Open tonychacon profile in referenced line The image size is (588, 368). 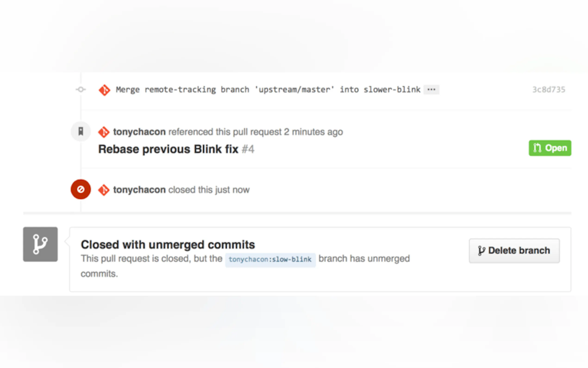click(140, 132)
